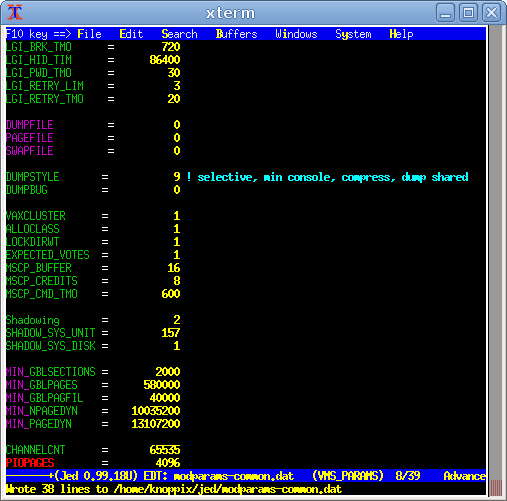Screen dimensions: 507x501
Task: Open the File menu
Action: (89, 34)
